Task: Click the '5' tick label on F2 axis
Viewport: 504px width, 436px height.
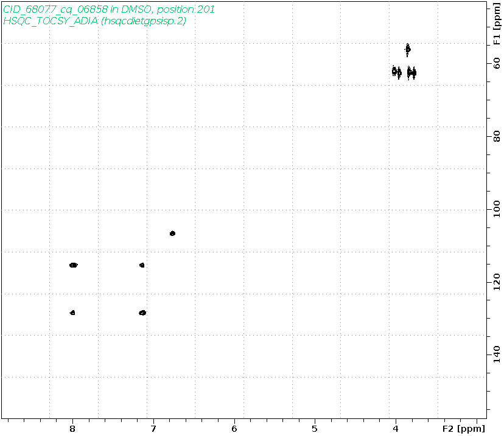Action: [x=315, y=429]
